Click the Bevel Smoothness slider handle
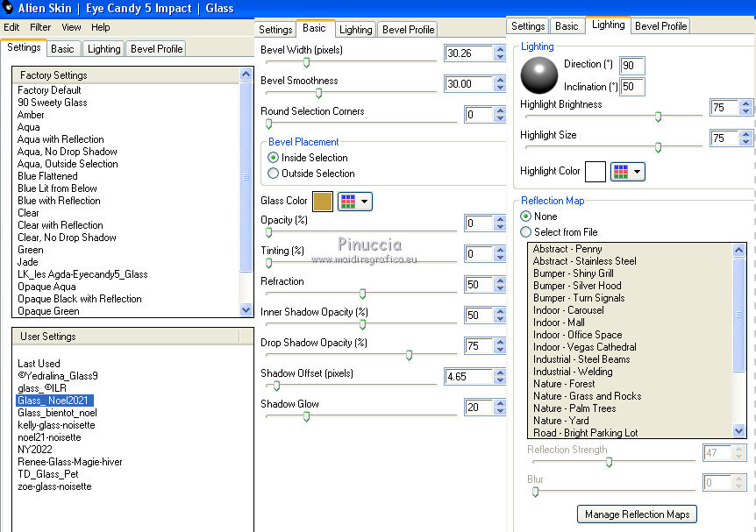Screen dimensions: 756x532 pyautogui.click(x=318, y=93)
